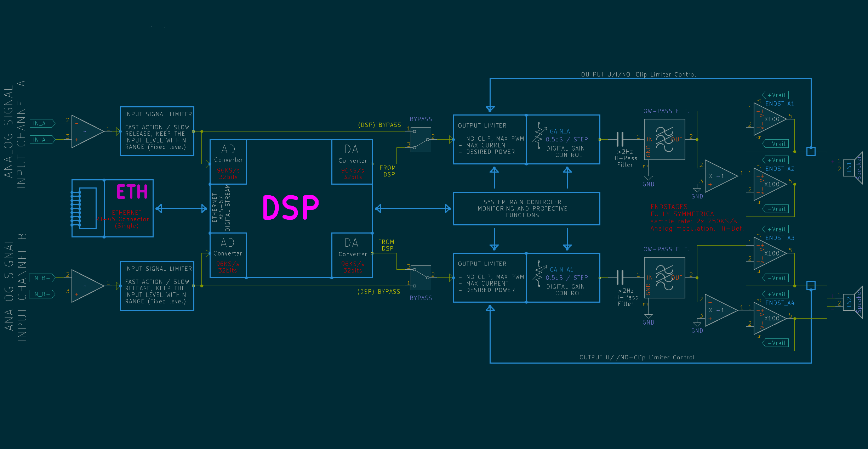Screen dimensions: 868x449
Task: Click the channel B INPUT SIGNAL LIMITER block
Action: coord(157,286)
